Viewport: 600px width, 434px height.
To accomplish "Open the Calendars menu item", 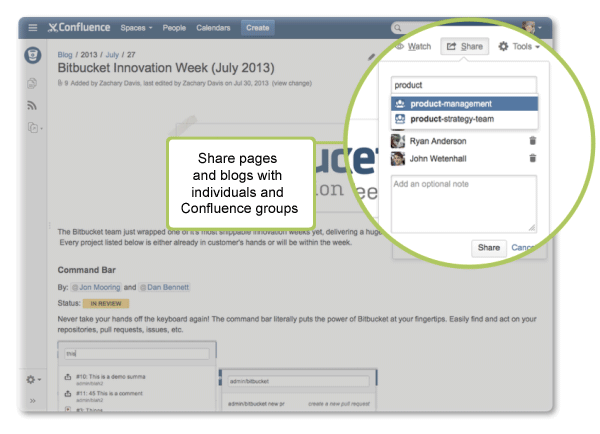I will point(213,28).
